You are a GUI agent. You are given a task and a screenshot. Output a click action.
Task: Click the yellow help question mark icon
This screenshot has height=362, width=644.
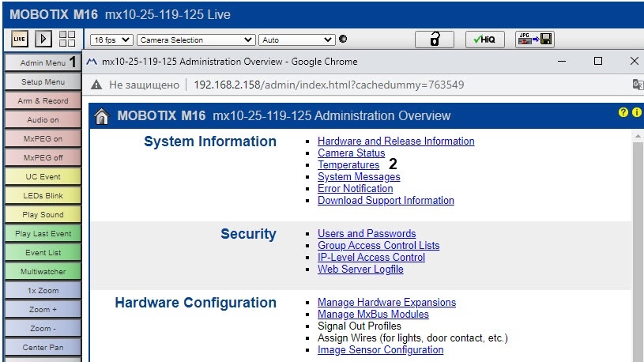point(623,113)
